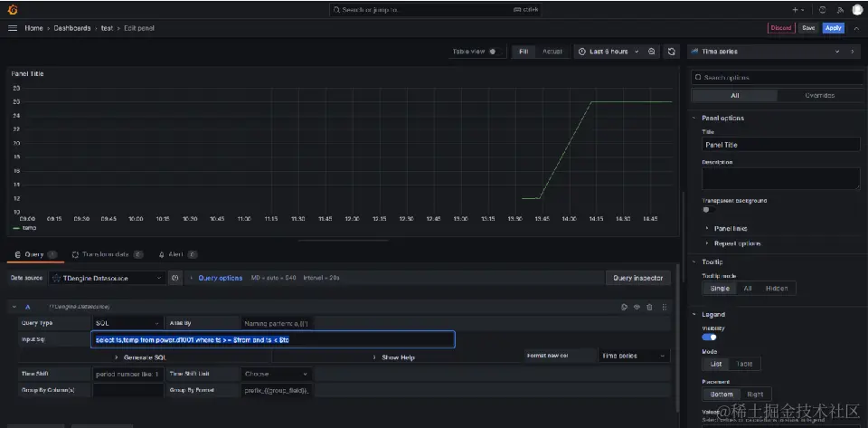Duplicate query A icon
The image size is (868, 428).
tap(624, 307)
